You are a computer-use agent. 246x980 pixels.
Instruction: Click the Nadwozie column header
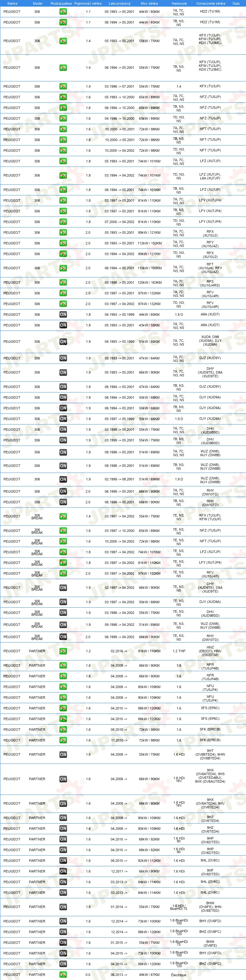179,3
